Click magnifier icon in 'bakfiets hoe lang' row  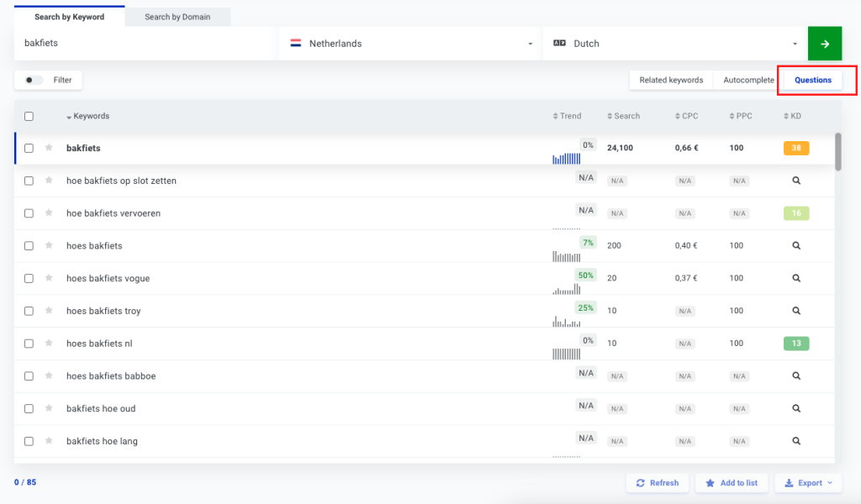(796, 441)
